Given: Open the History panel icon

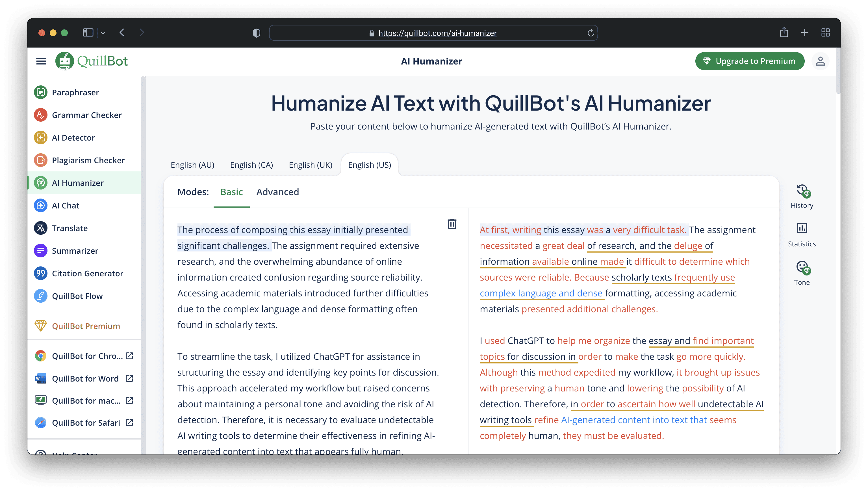Looking at the screenshot, I should [802, 191].
